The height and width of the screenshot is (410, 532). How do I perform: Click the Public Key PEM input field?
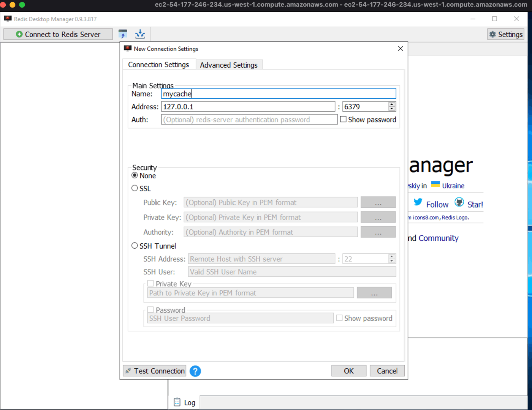pos(271,202)
